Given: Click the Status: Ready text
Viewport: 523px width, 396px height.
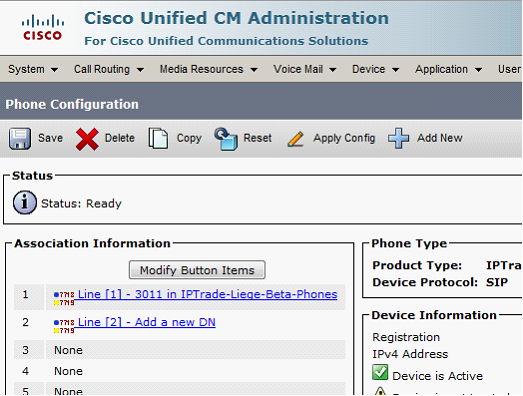Looking at the screenshot, I should pyautogui.click(x=81, y=204).
